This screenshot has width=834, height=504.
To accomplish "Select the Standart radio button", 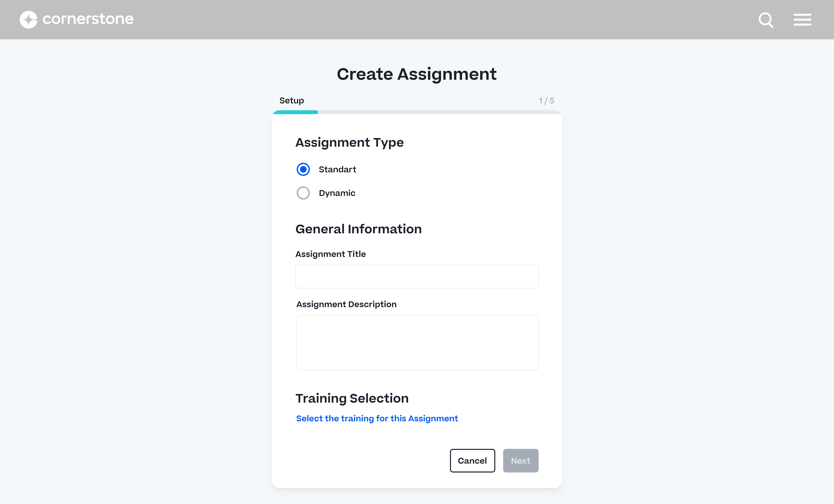I will coord(303,169).
